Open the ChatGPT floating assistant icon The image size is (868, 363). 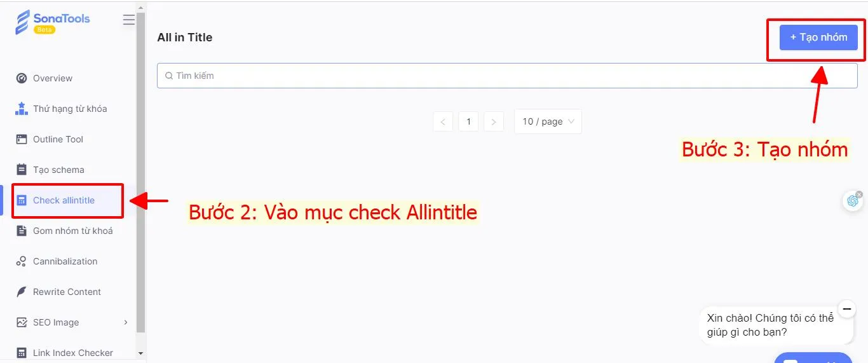(x=852, y=201)
